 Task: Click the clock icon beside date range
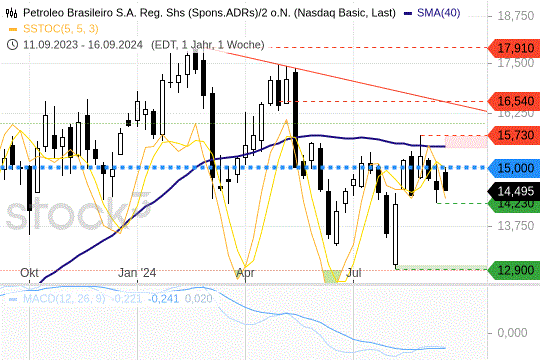tap(12, 45)
